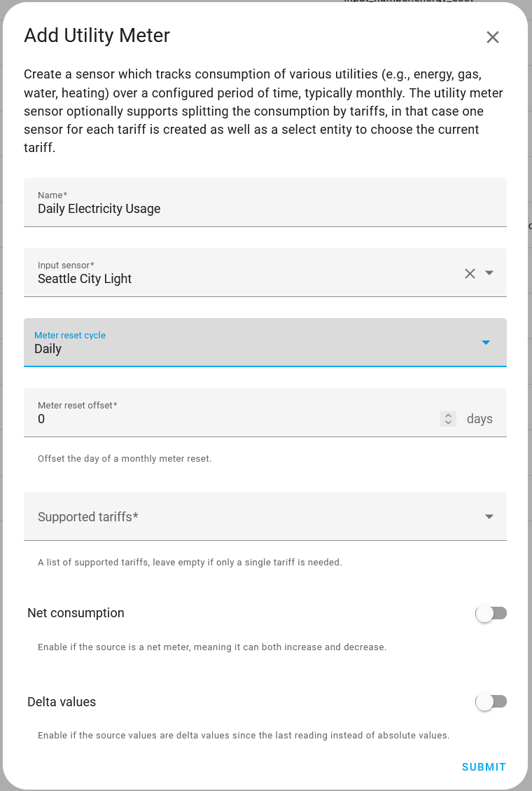Click the Net consumption label
Image resolution: width=532 pixels, height=791 pixels.
(76, 613)
